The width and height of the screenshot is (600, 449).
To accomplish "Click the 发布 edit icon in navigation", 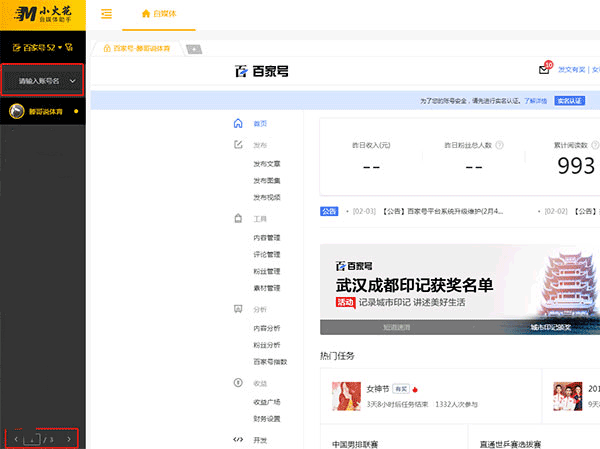I will pyautogui.click(x=238, y=145).
